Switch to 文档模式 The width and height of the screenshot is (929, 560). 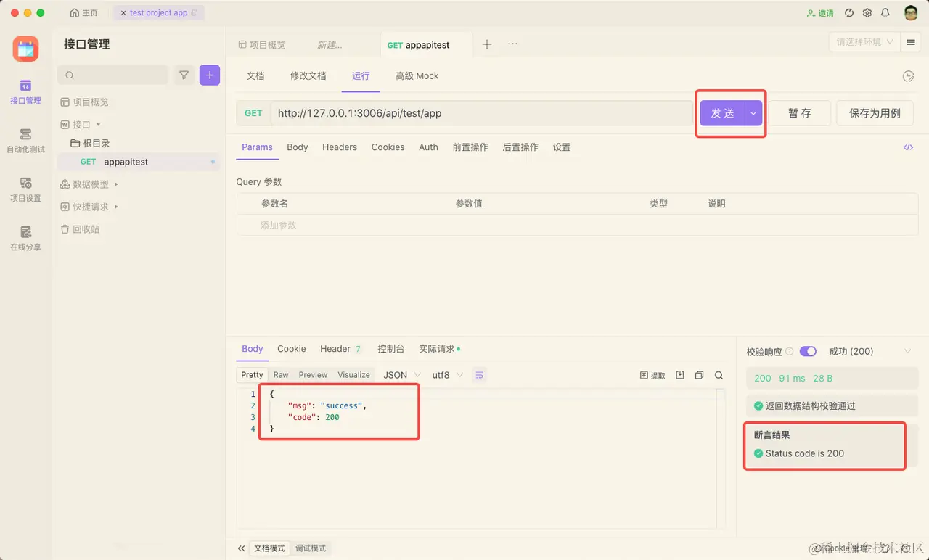[x=269, y=548]
